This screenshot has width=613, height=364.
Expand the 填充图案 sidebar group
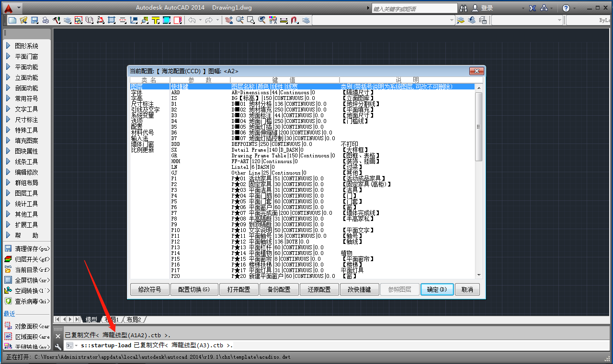click(x=27, y=141)
